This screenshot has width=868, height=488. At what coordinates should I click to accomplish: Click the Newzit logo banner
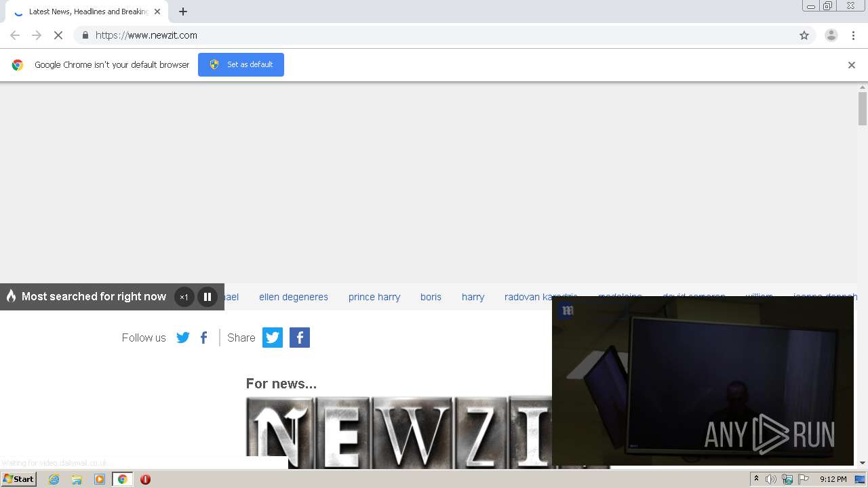400,432
